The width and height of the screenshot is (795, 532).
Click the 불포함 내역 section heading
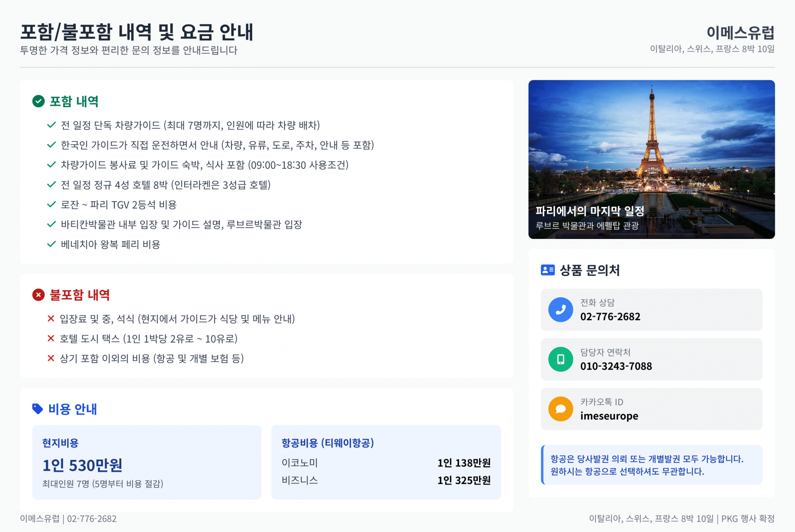pyautogui.click(x=80, y=295)
